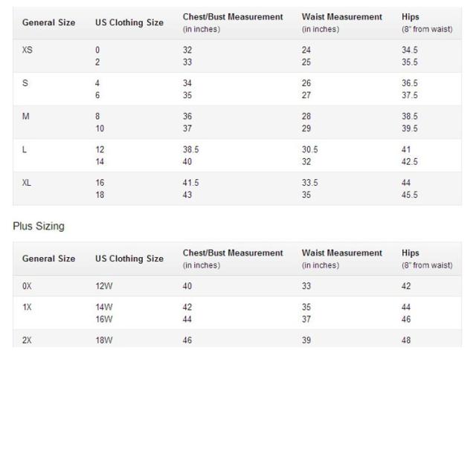The height and width of the screenshot is (451, 476).
Task: Select "Waist Measurement" header in the top table
Action: [x=341, y=17]
